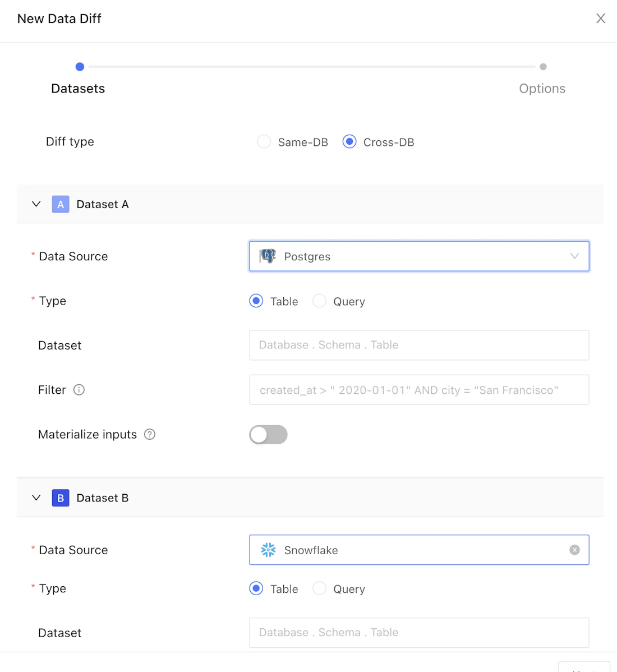Select the Same-DB diff type radio

(264, 141)
